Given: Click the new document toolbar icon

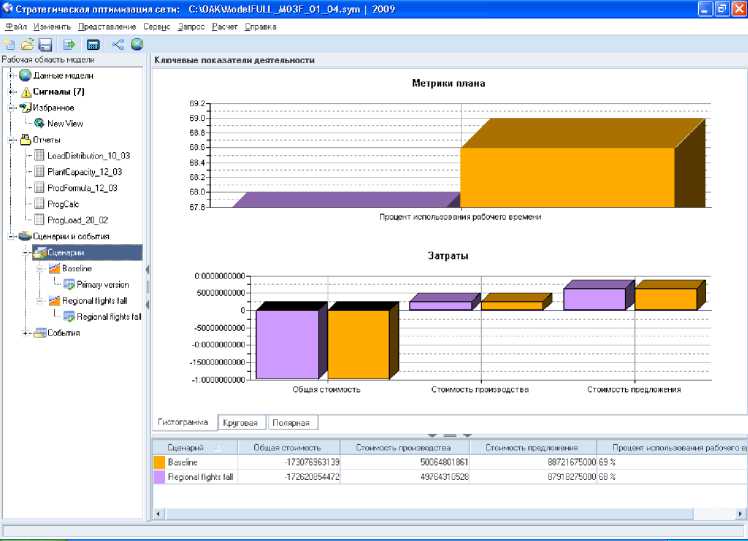Looking at the screenshot, I should tap(9, 45).
